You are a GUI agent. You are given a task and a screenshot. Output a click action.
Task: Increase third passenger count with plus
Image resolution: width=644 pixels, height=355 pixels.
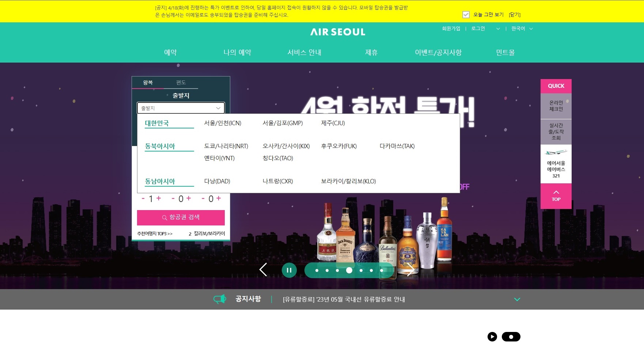click(219, 198)
